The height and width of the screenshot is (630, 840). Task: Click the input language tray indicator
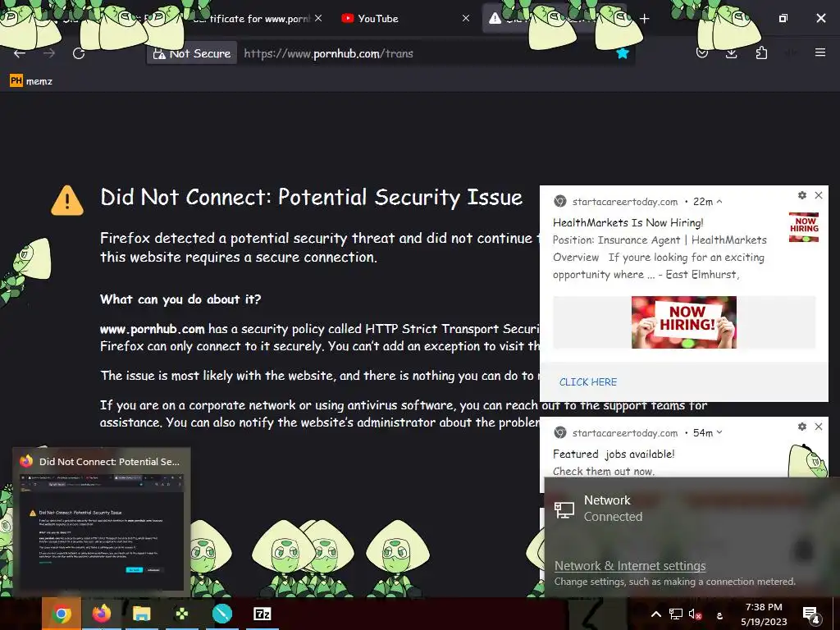pyautogui.click(x=719, y=615)
